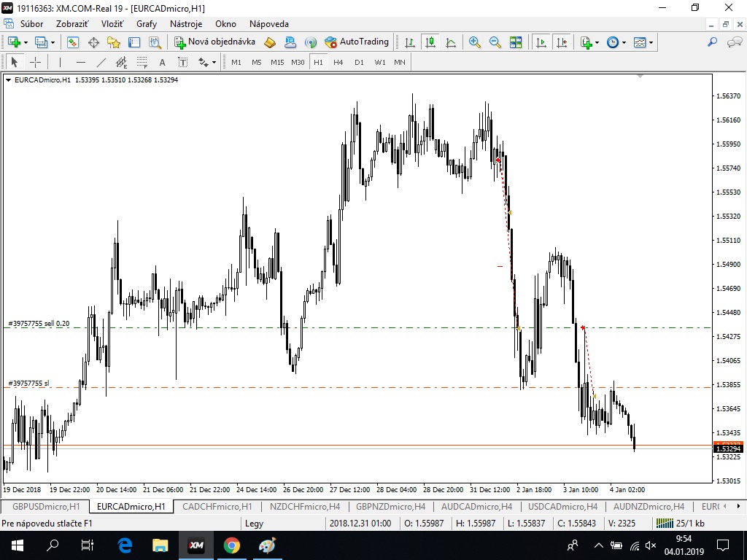Viewport: 747px width, 560px height.
Task: Show the Data Window crosshair icon
Action: coord(93,42)
